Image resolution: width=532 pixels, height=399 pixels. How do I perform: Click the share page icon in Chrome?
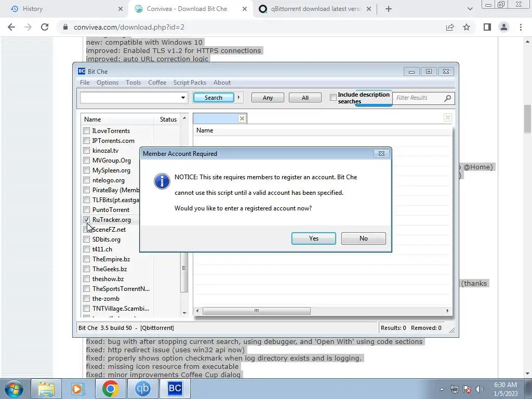point(450,27)
